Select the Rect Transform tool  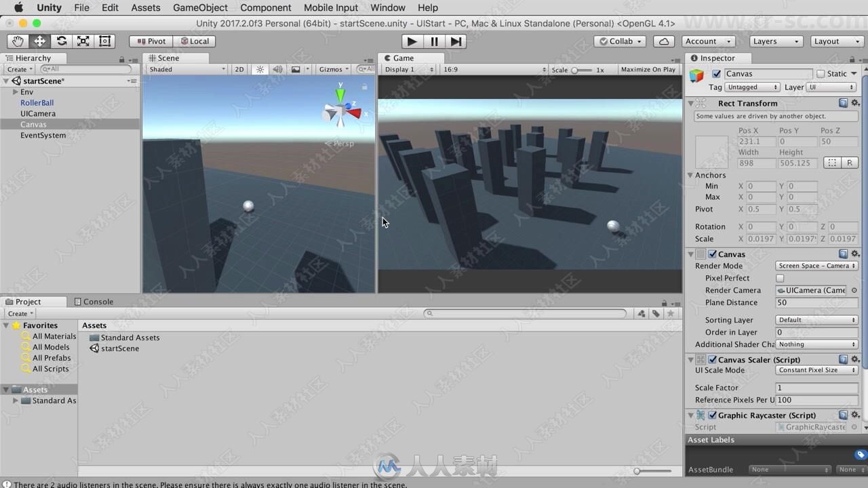pyautogui.click(x=105, y=41)
